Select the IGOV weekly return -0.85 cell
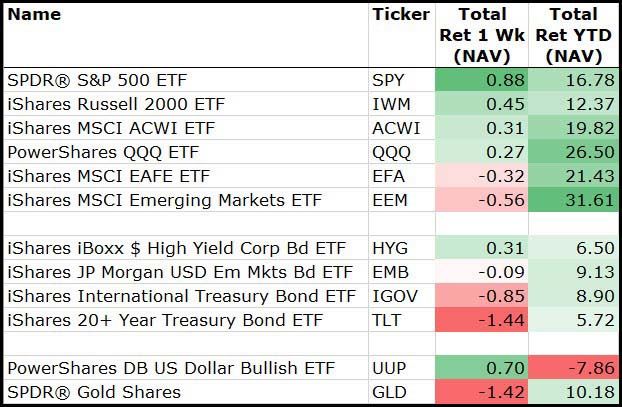 pyautogui.click(x=483, y=296)
